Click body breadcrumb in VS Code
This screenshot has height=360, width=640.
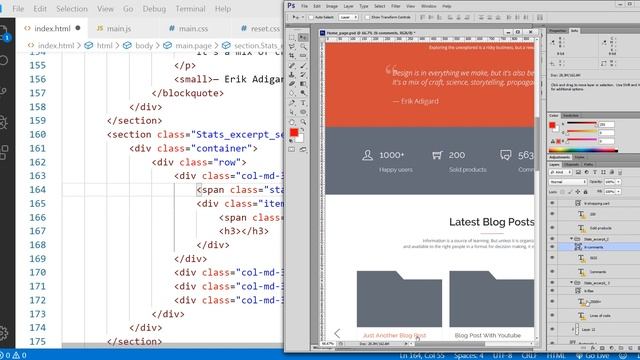pos(144,45)
